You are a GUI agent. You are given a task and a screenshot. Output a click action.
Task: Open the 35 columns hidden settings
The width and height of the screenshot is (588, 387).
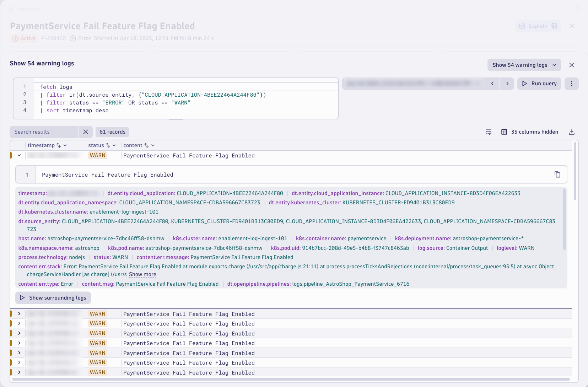click(530, 132)
